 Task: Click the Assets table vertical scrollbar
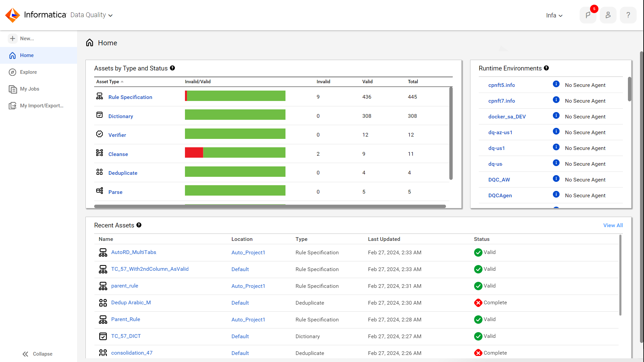pos(451,134)
